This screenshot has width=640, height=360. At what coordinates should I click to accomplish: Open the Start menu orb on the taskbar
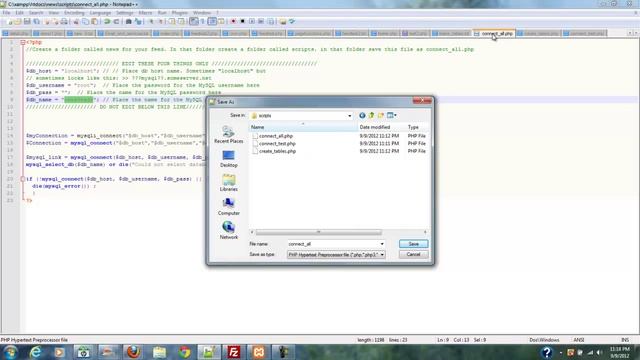(10, 352)
